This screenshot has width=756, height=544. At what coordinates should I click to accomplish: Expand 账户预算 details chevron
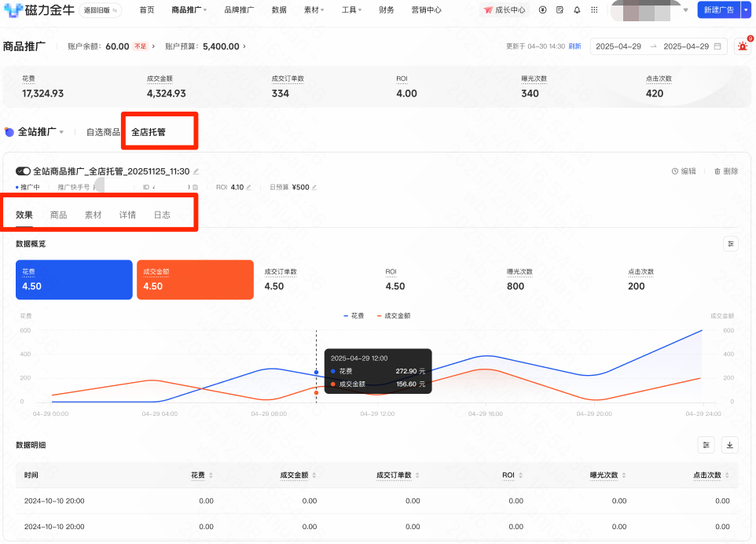tap(244, 47)
